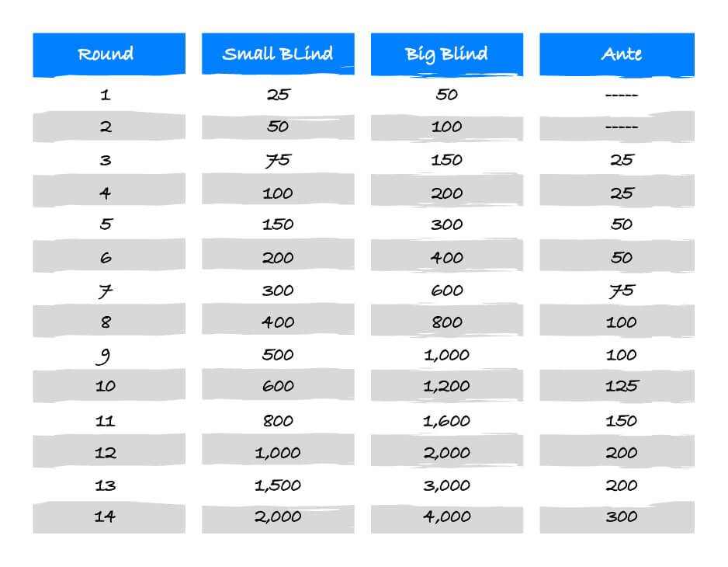Click the Small Blind column header
The height and width of the screenshot is (567, 728).
pyautogui.click(x=278, y=54)
